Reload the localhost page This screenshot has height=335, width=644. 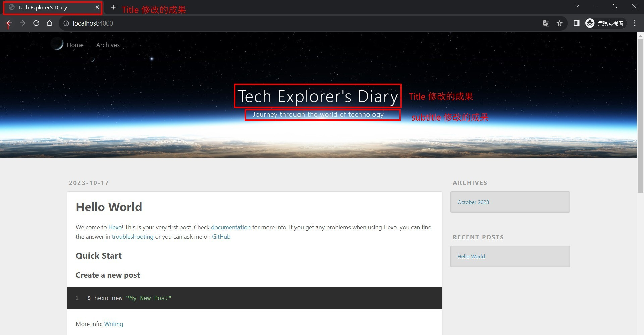[36, 23]
